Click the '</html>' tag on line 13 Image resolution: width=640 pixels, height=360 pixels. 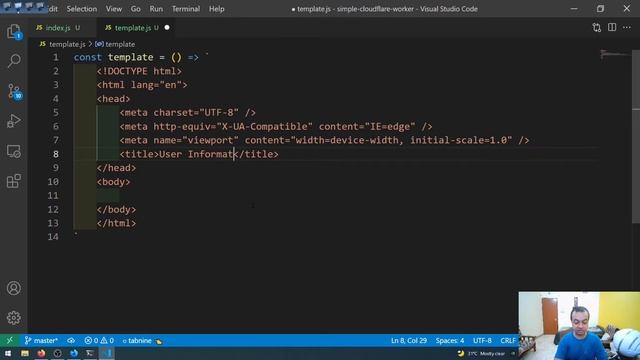pyautogui.click(x=116, y=223)
